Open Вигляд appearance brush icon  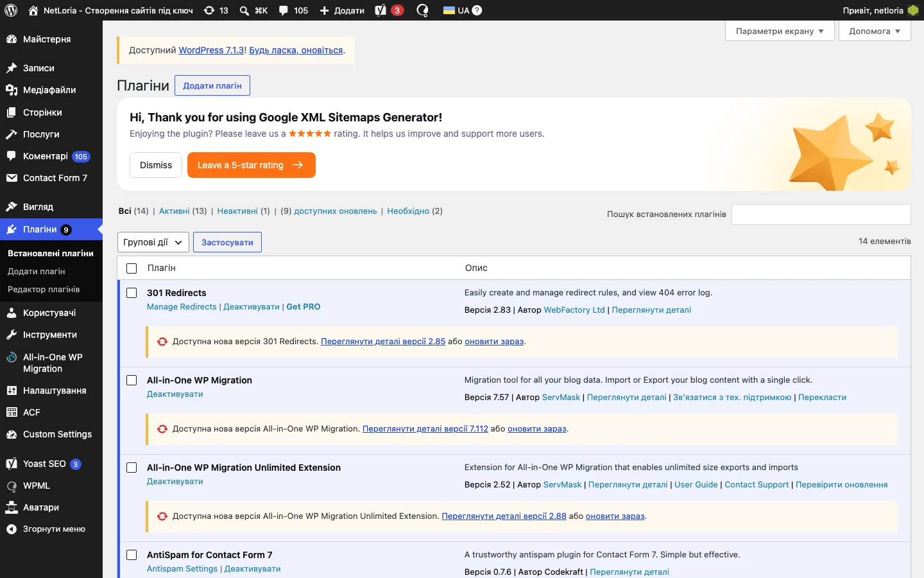pyautogui.click(x=12, y=207)
